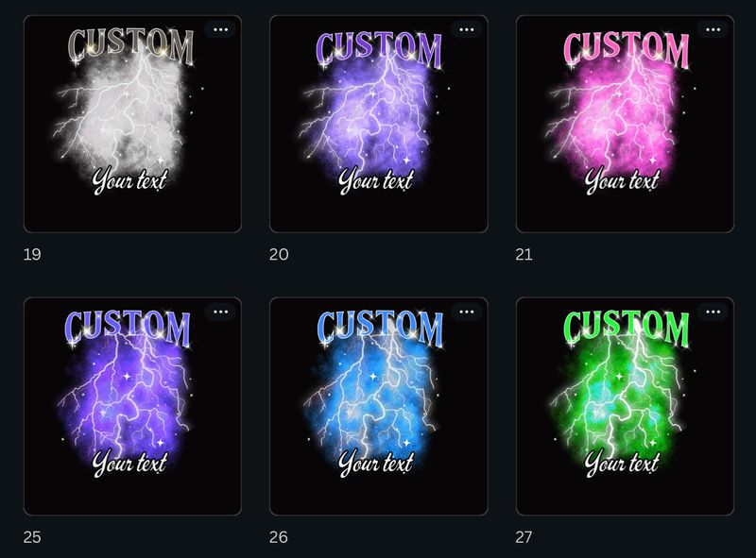Click the page number label 20
The height and width of the screenshot is (558, 756).
coord(279,254)
